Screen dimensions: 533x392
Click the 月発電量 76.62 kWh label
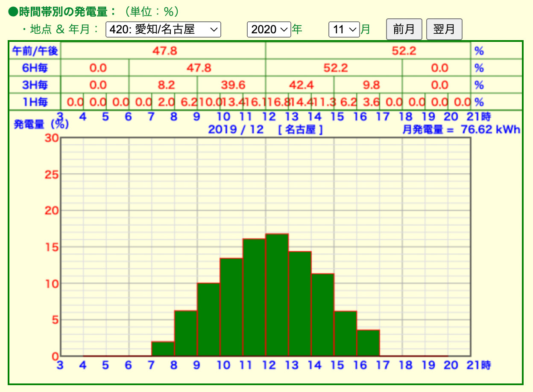[461, 129]
